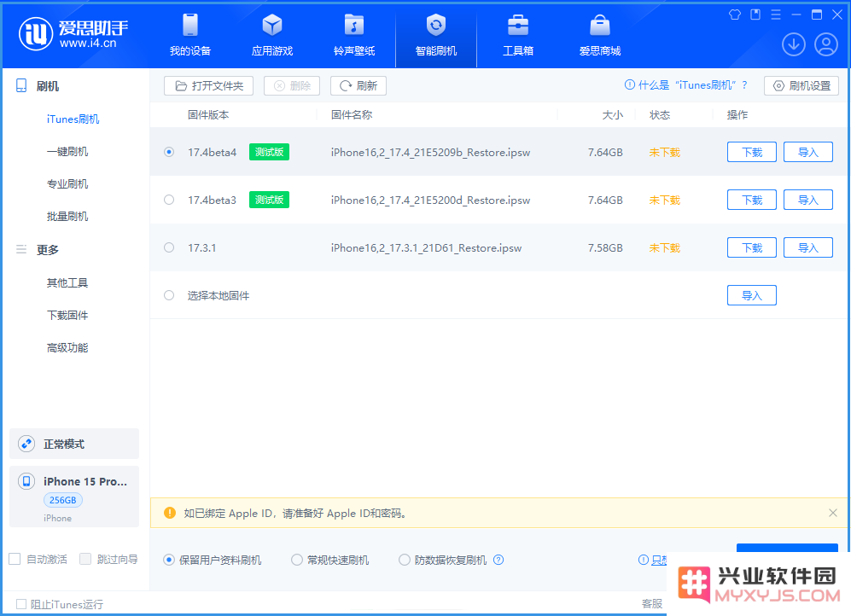Dismiss the Apple ID warning banner
The image size is (851, 616).
832,513
